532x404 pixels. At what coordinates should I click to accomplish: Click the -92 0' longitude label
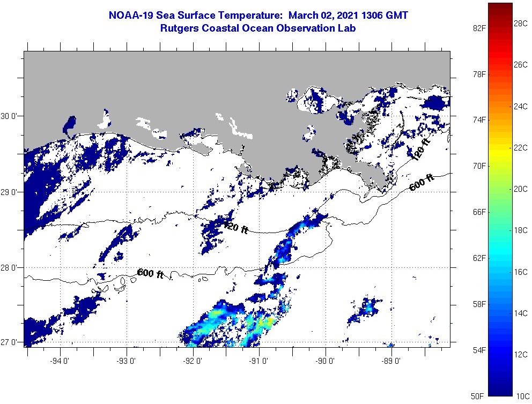(193, 361)
